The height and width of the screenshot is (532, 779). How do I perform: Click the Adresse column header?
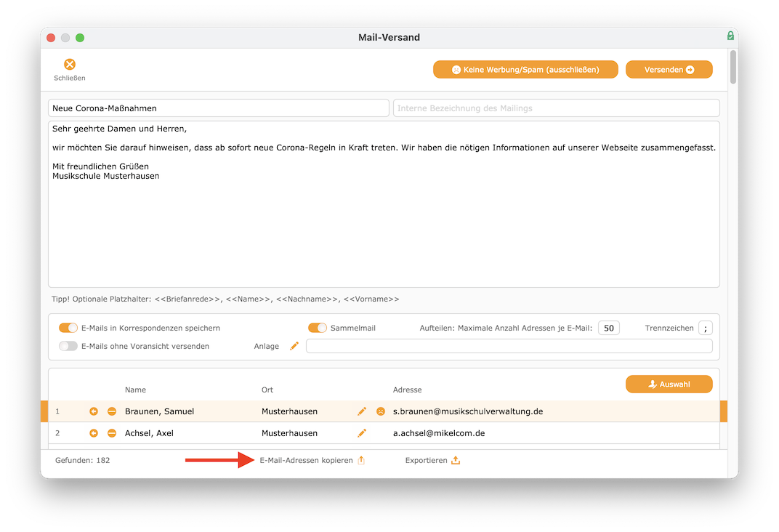pyautogui.click(x=408, y=390)
